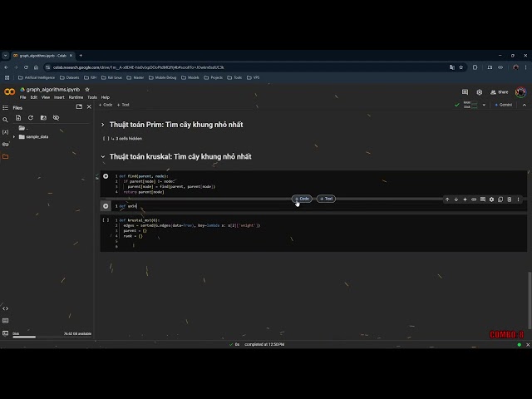
Task: Open the Edit menu
Action: [33, 97]
